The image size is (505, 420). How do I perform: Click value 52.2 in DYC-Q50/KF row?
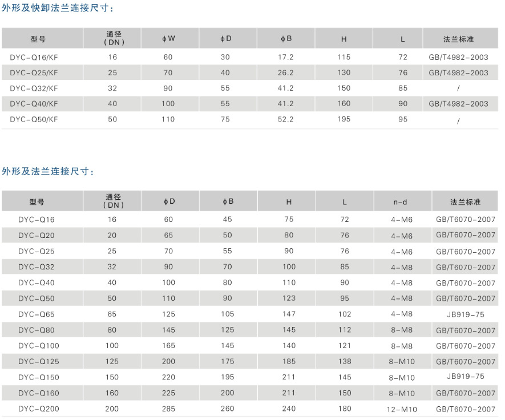pyautogui.click(x=286, y=119)
